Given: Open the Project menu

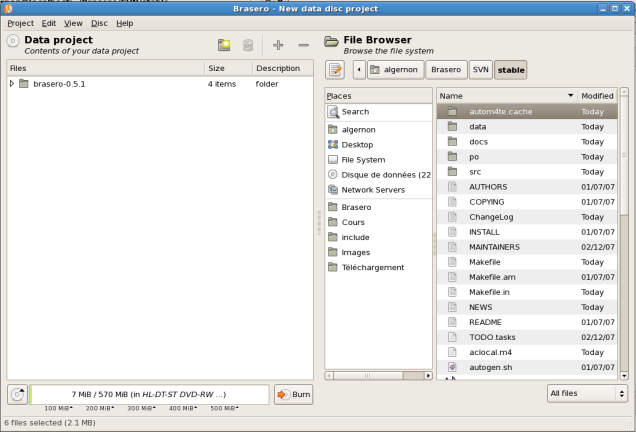Looking at the screenshot, I should coord(20,23).
